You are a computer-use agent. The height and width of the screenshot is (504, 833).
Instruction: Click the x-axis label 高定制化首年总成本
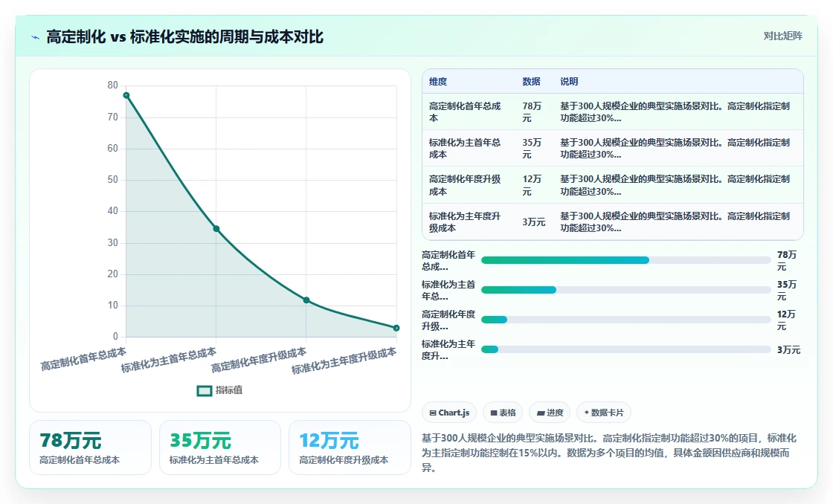(83, 359)
